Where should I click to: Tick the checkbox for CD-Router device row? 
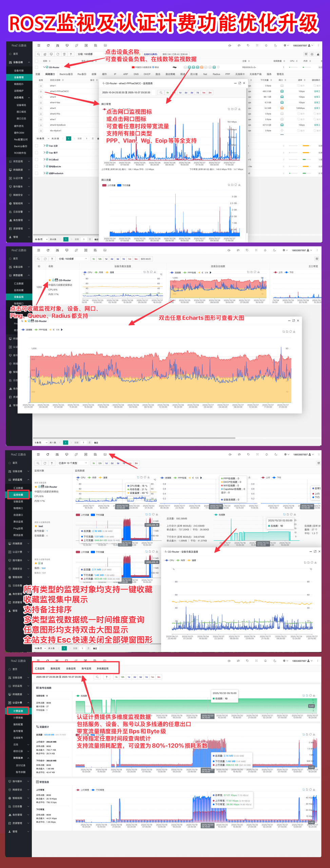[36, 67]
